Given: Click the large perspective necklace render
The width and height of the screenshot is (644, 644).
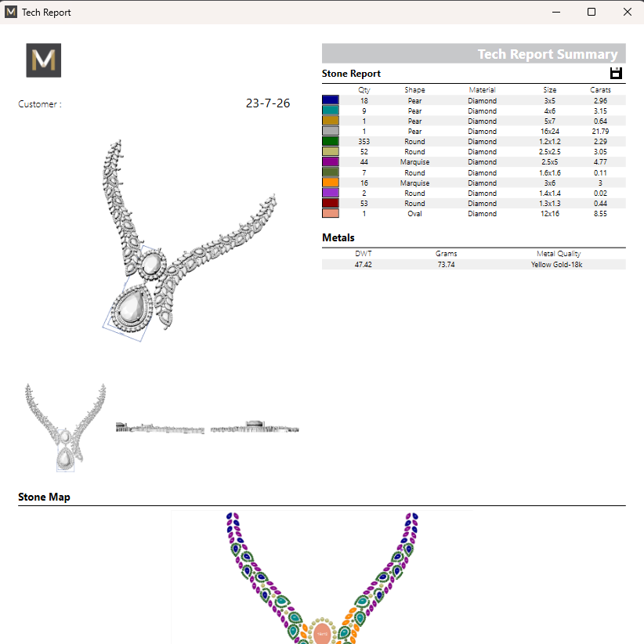Looking at the screenshot, I should click(x=189, y=241).
